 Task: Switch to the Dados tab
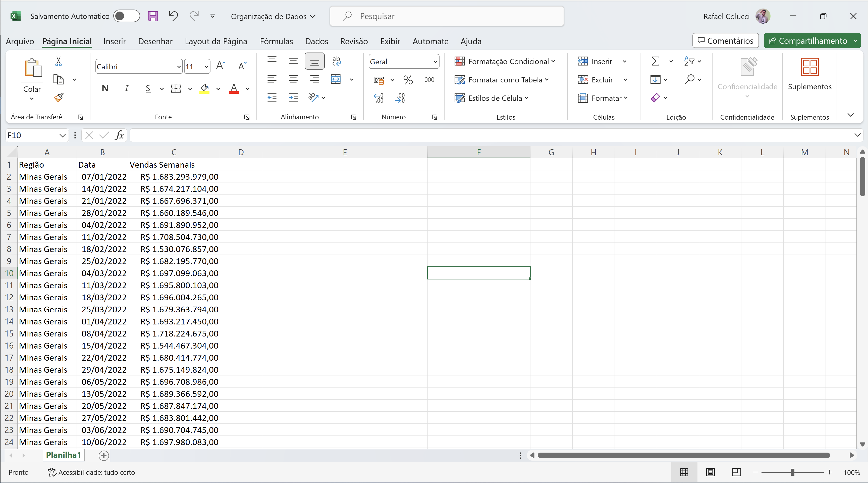tap(316, 41)
